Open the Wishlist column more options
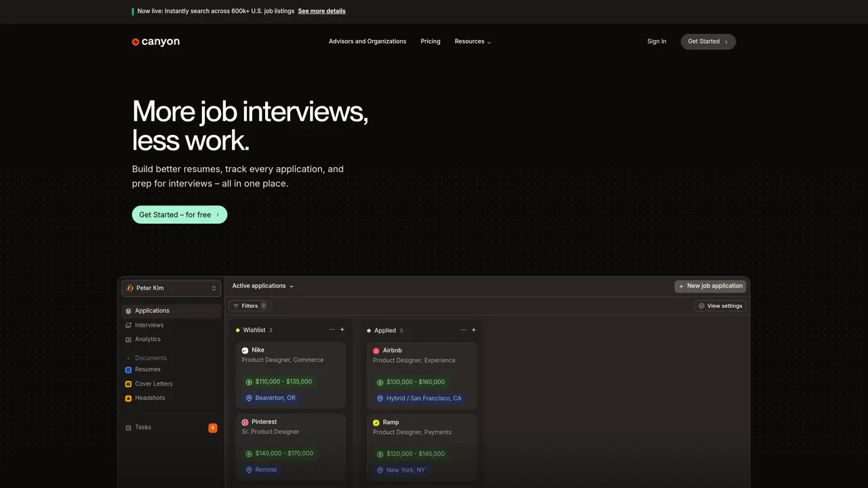The image size is (868, 488). [x=332, y=330]
